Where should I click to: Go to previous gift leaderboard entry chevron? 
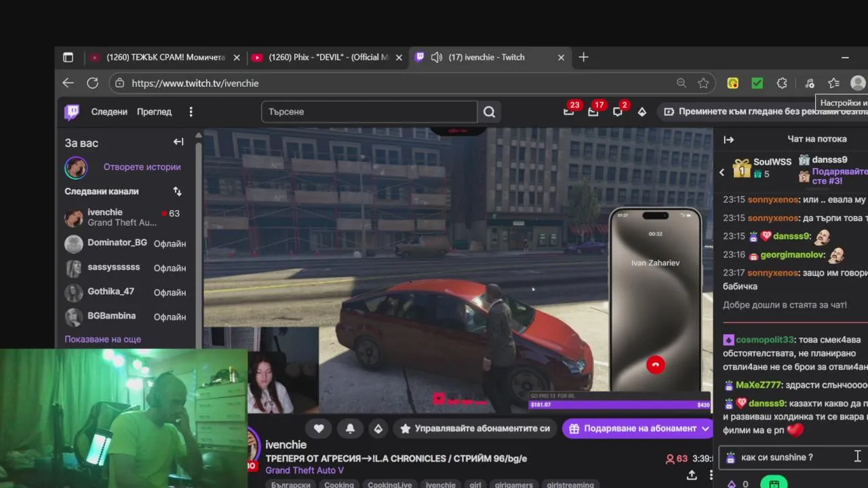[x=722, y=172]
